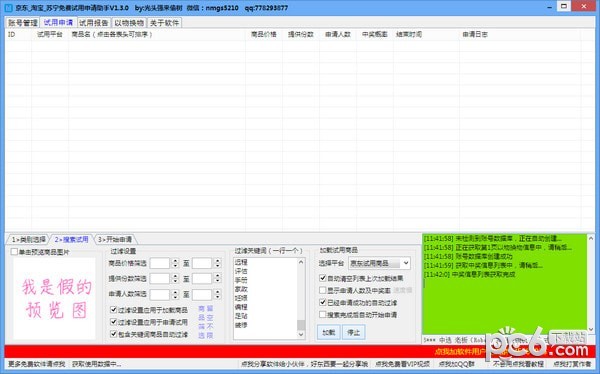Decrease the 申请人数筛选 maximum with down arrow

pos(217,297)
